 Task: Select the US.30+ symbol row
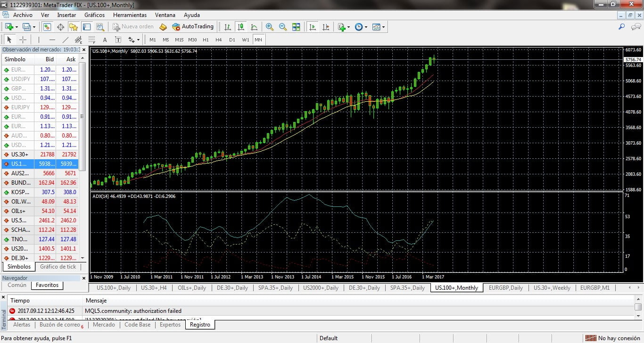[20, 155]
